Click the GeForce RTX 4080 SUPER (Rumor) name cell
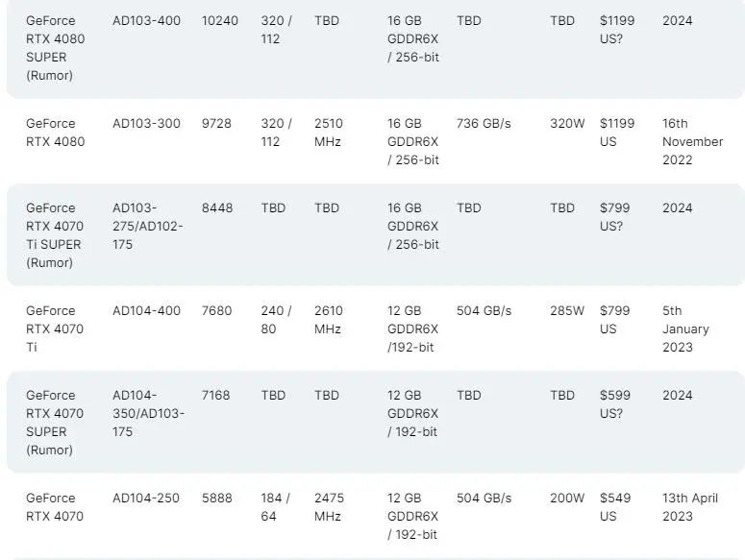The height and width of the screenshot is (560, 745). [51, 48]
